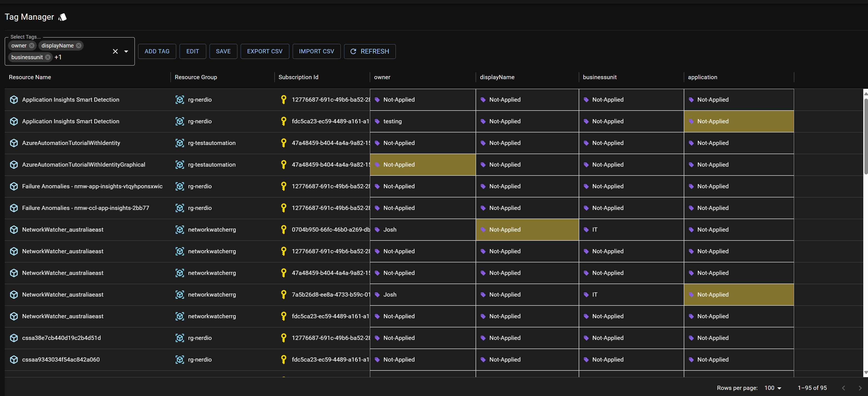Click tag icon in the 'testing' owner cell
This screenshot has width=868, height=396.
pos(377,122)
